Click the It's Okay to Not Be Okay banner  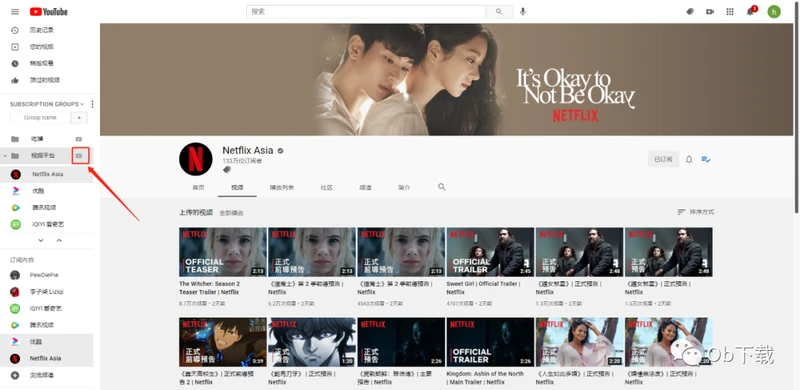click(446, 79)
